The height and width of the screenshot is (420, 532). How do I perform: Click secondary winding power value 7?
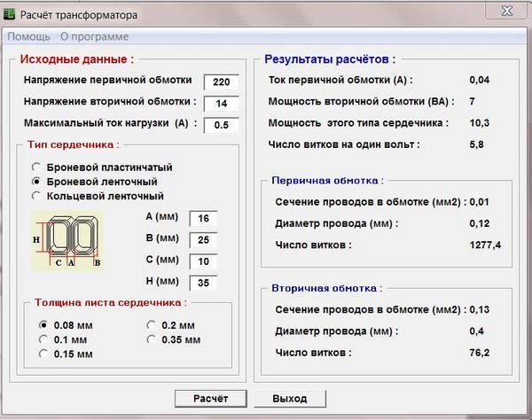point(473,101)
